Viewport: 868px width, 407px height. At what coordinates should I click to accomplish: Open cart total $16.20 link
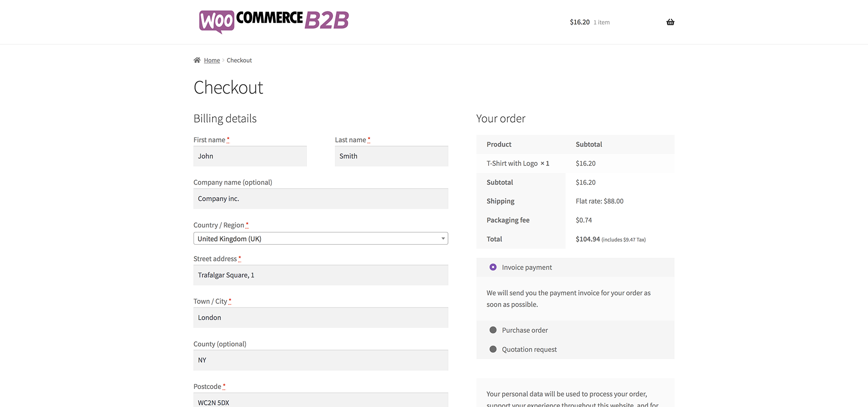pos(580,22)
